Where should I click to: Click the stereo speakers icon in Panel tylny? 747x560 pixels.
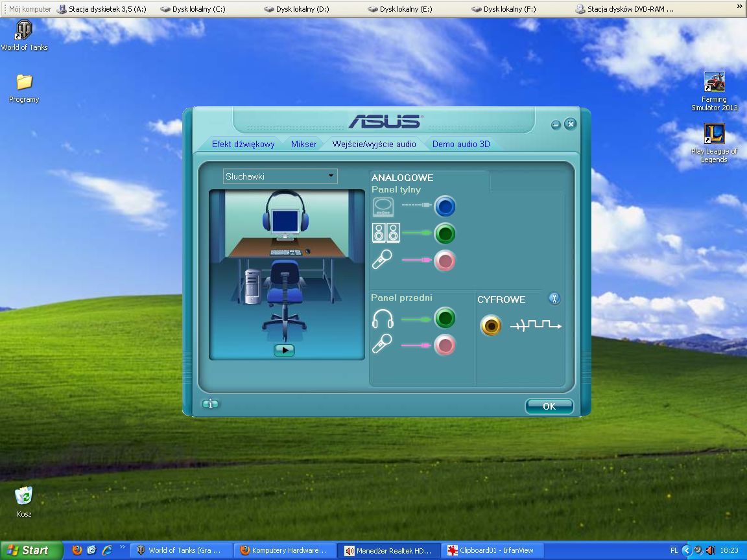(386, 233)
